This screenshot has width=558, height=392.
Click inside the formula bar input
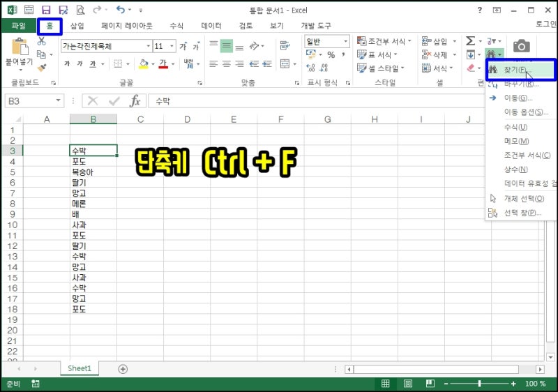click(x=317, y=101)
